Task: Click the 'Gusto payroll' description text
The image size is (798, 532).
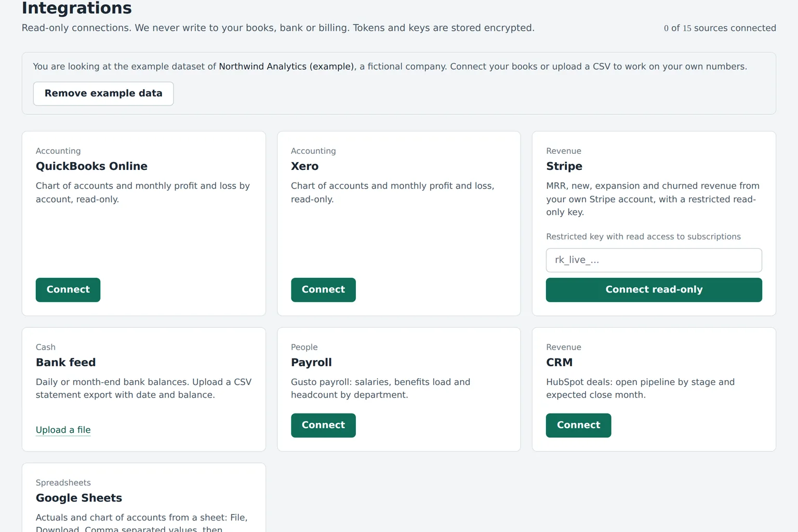Action: point(380,389)
